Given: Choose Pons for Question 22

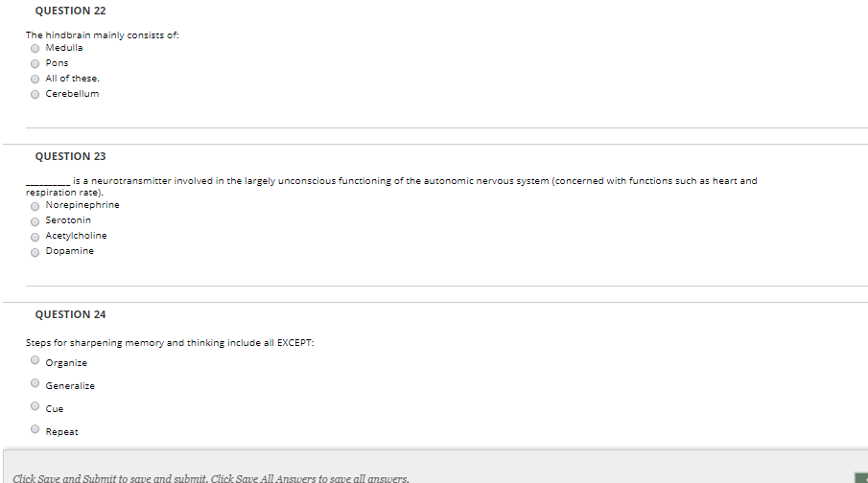Looking at the screenshot, I should coord(35,63).
